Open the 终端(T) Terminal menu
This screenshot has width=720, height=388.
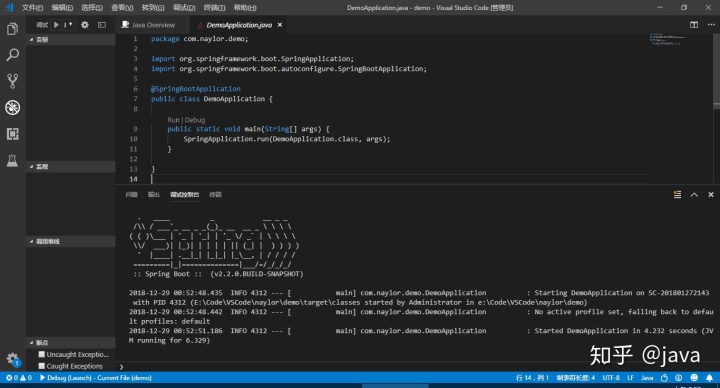click(214, 7)
